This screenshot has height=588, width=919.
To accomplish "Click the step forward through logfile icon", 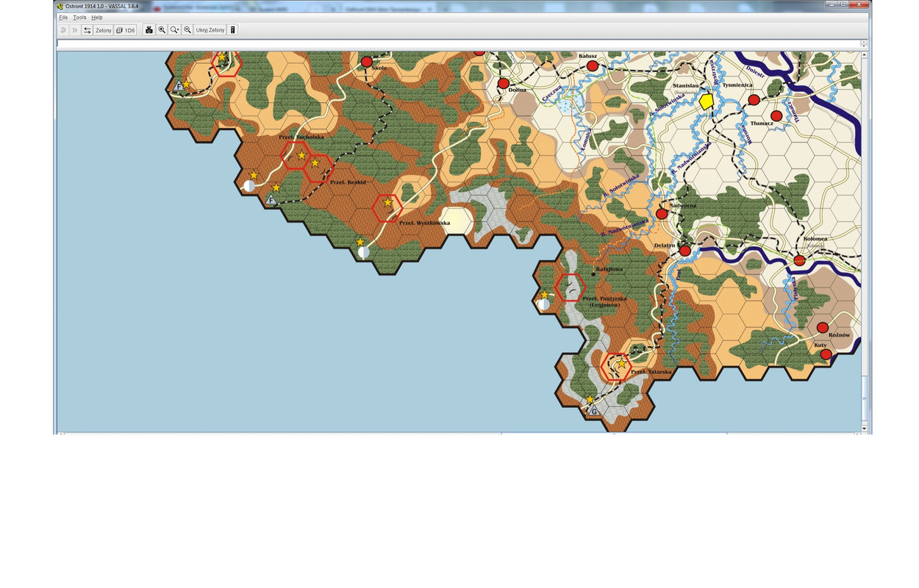I will pyautogui.click(x=75, y=30).
